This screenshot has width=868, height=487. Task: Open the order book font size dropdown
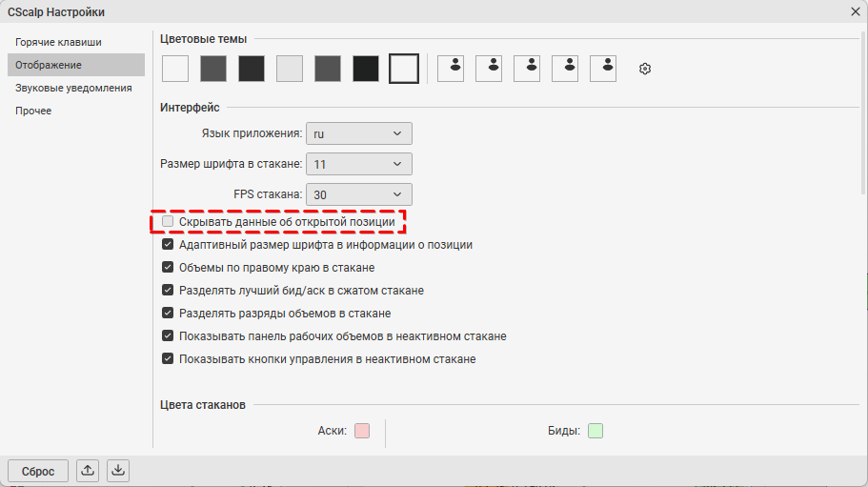pos(358,164)
